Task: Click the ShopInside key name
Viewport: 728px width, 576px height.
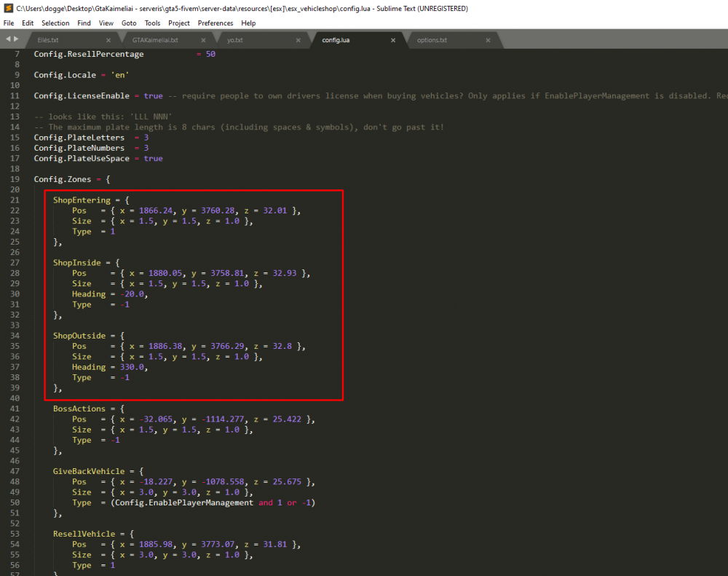Action: coord(77,263)
